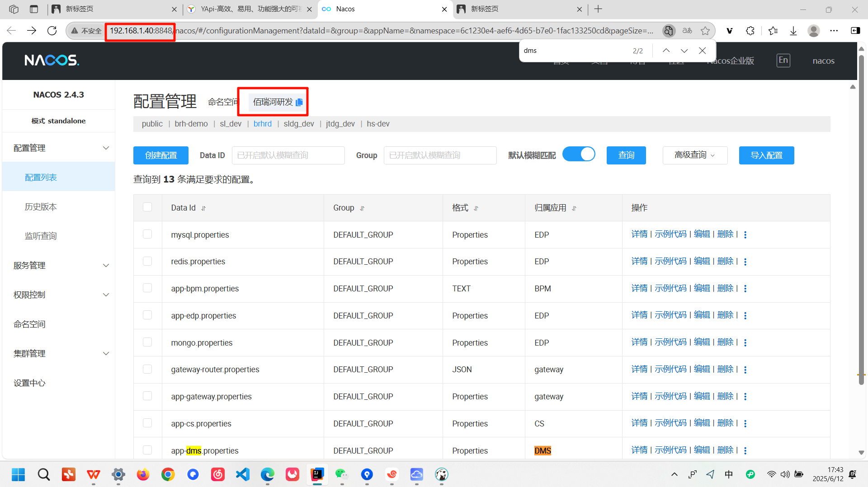Viewport: 868px width, 487px height.
Task: Open browser downloads icon
Action: coord(793,31)
